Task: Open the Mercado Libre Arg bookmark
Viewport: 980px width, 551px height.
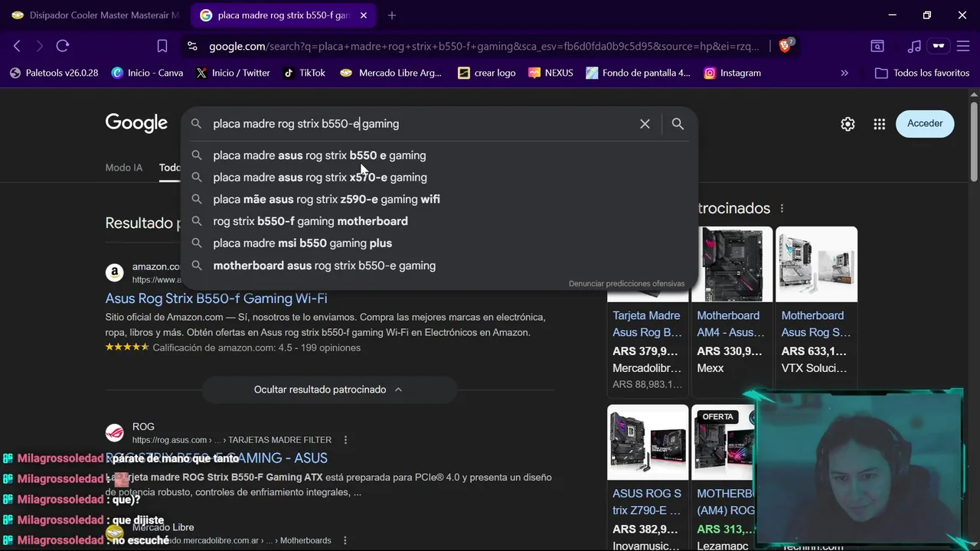Action: 390,73
